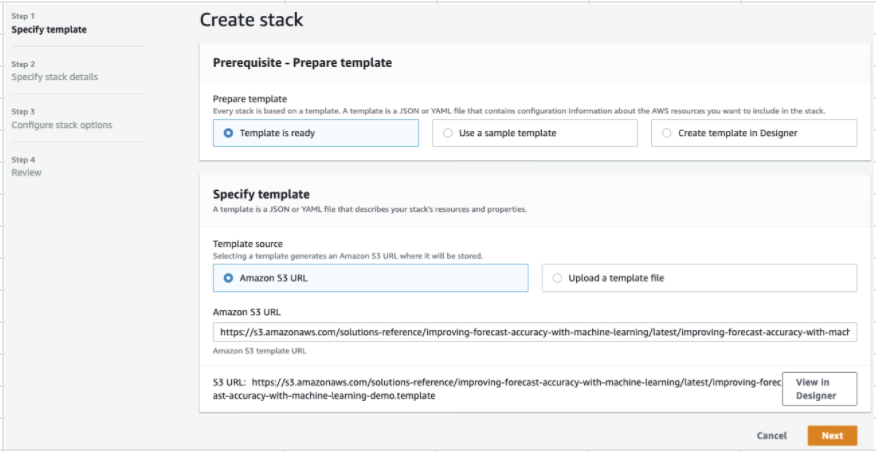
Task: Select Amazon S3 URL as template source
Action: (370, 278)
